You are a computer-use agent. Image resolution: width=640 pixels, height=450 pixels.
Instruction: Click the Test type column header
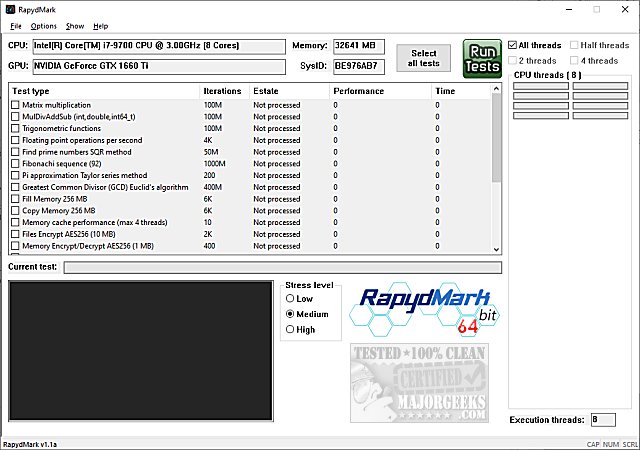(x=104, y=91)
